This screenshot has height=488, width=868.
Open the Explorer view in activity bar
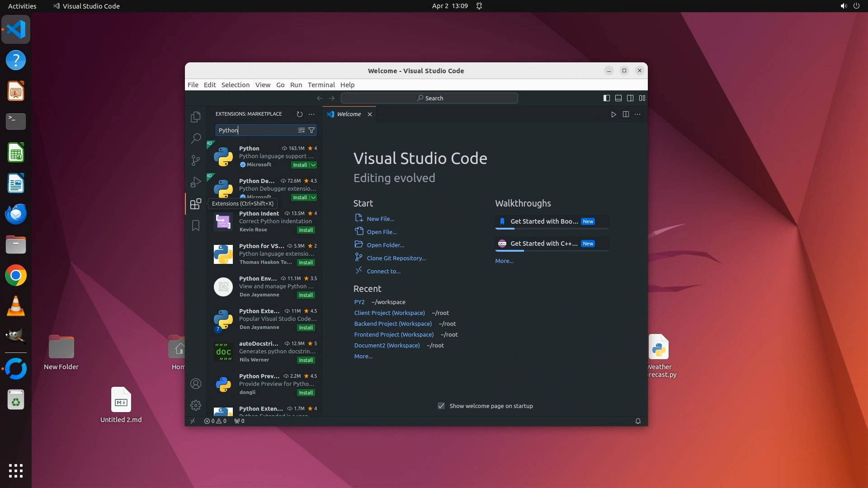coord(195,117)
